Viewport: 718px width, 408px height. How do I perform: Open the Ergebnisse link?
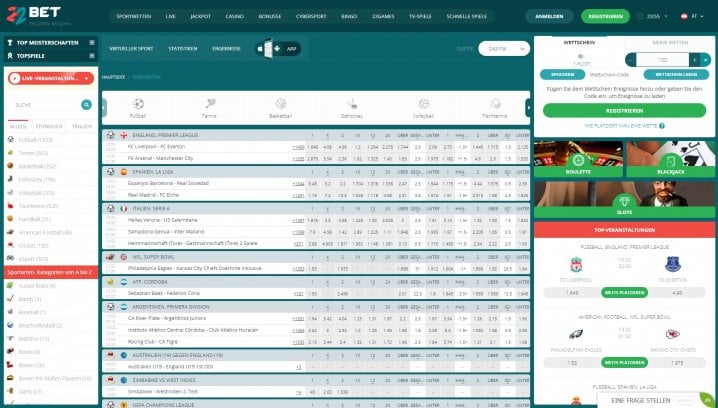[226, 49]
